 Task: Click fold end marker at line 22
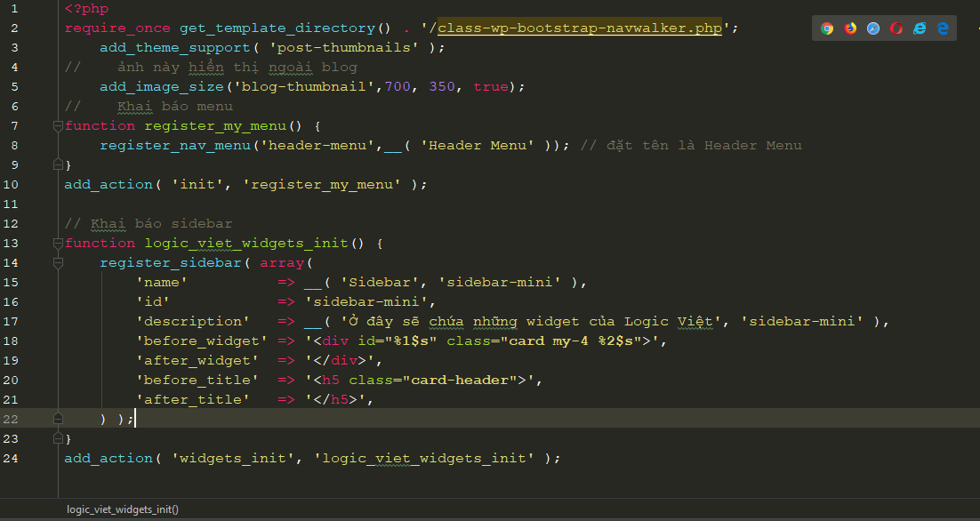tap(58, 419)
